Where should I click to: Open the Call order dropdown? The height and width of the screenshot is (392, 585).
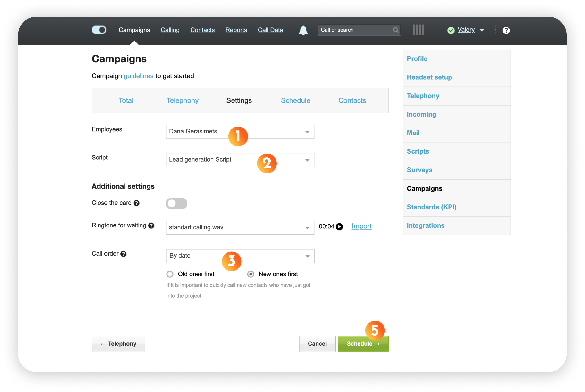pos(307,256)
